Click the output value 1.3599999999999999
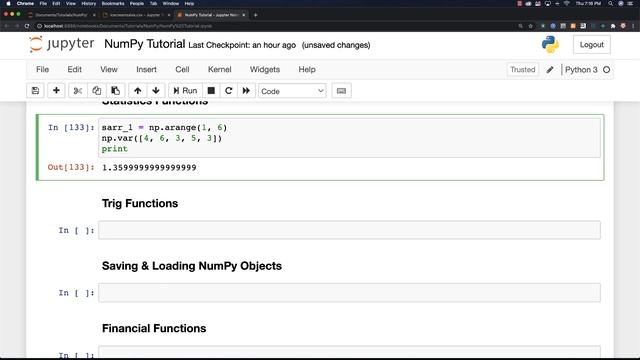 149,168
